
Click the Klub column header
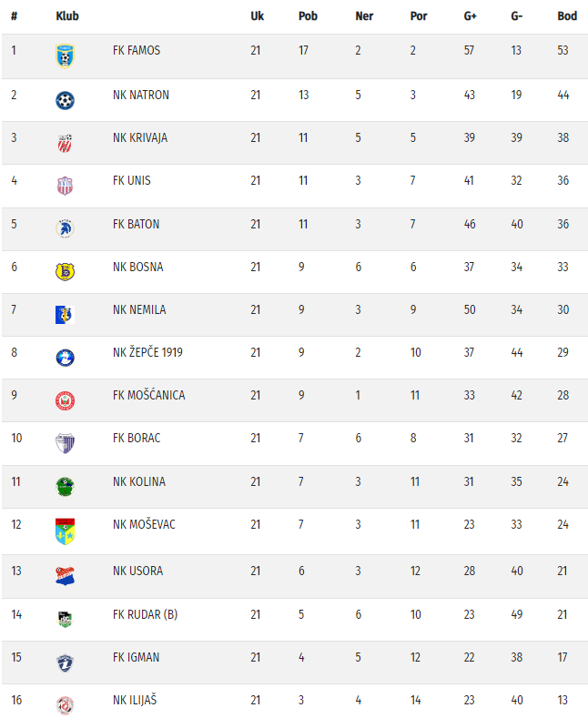(66, 16)
